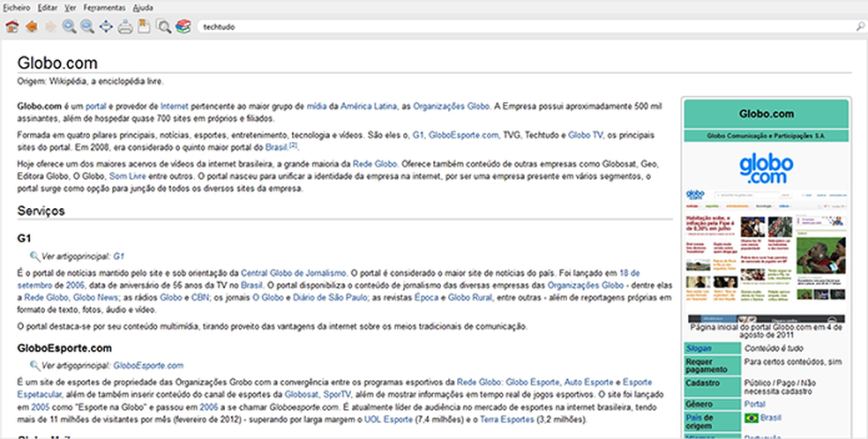The width and height of the screenshot is (868, 439).
Task: Open the Editar menu
Action: 48,8
